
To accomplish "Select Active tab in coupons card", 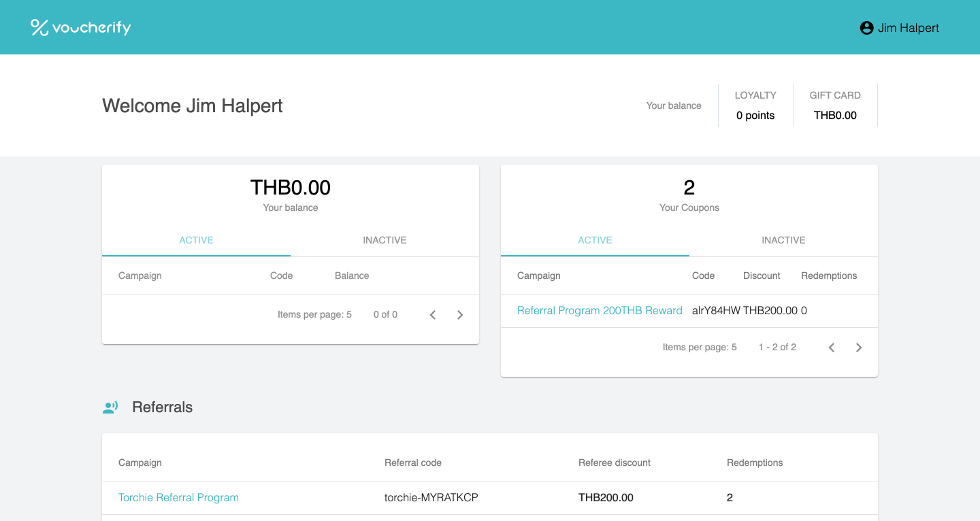I will tap(595, 240).
